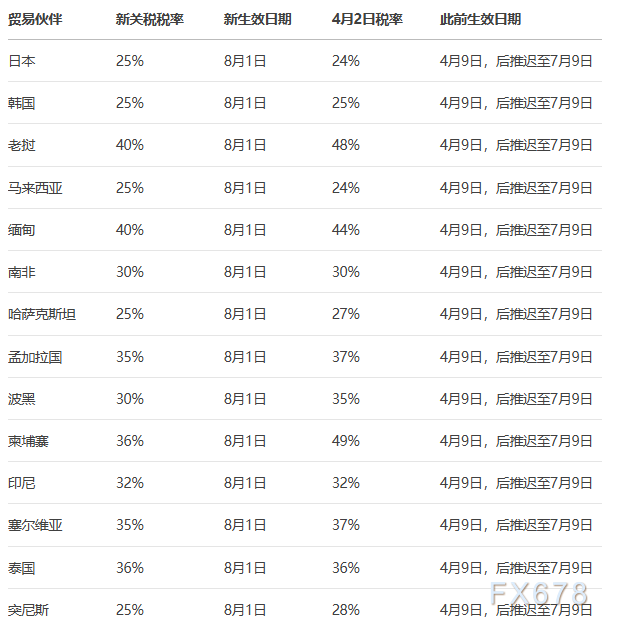Select the 韩国 country cell
The image size is (618, 629).
(x=22, y=103)
